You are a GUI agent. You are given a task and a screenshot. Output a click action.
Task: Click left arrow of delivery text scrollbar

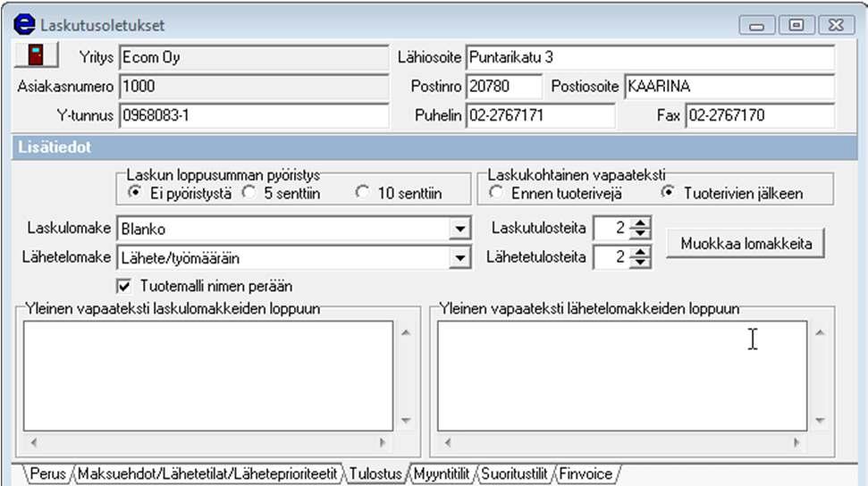pyautogui.click(x=448, y=442)
